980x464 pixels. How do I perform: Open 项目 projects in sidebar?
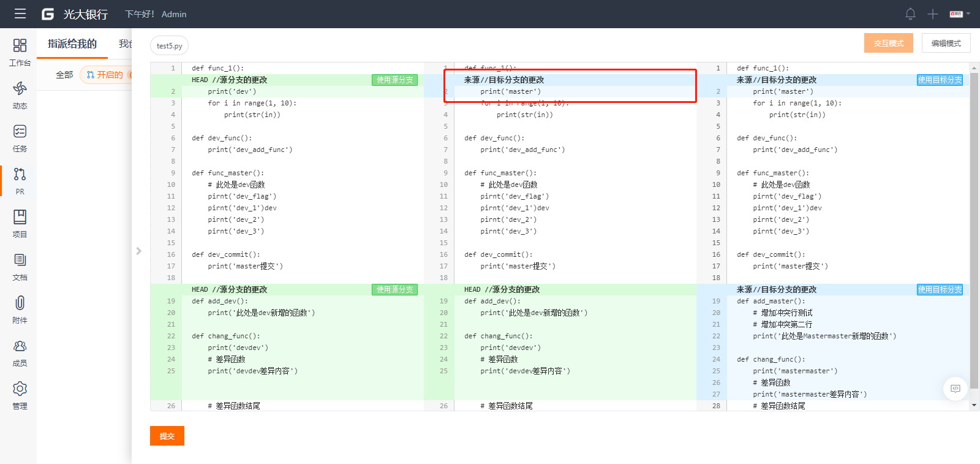[x=20, y=224]
